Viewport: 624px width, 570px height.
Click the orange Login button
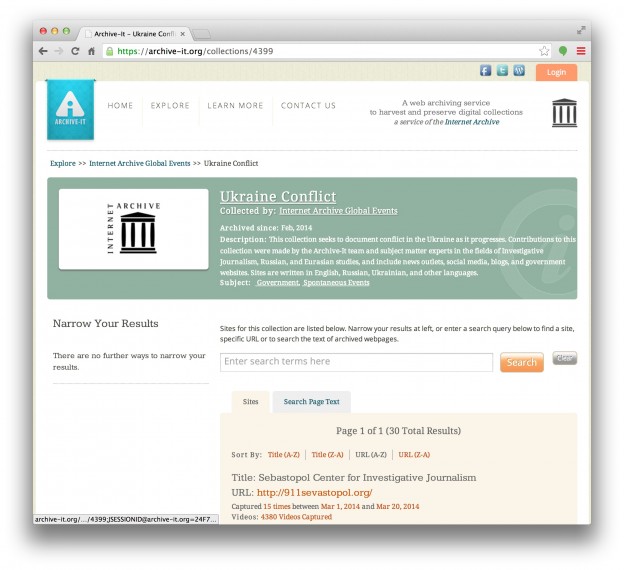point(556,72)
